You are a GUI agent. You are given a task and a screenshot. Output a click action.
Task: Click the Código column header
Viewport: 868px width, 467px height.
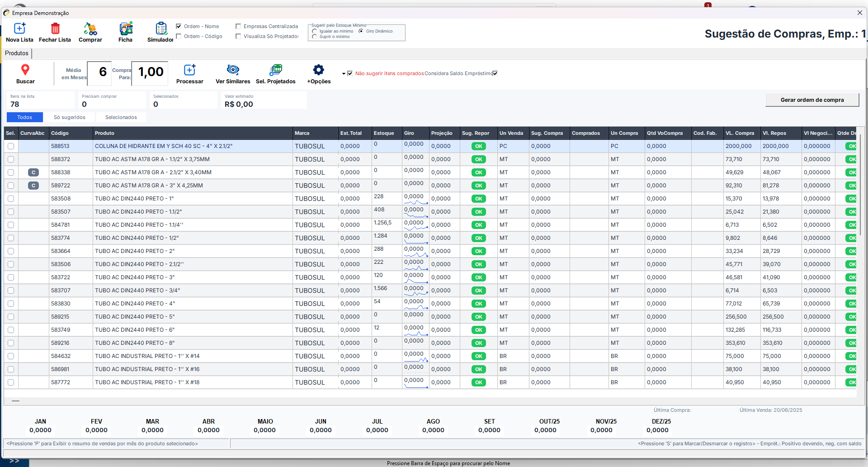(71, 133)
